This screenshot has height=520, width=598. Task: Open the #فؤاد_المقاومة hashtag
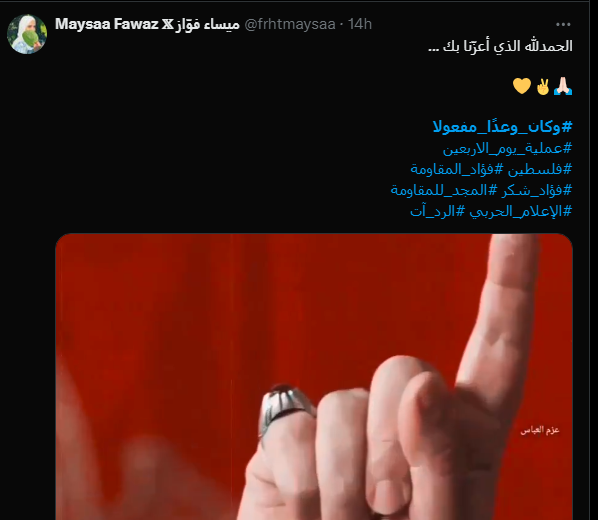coord(457,169)
